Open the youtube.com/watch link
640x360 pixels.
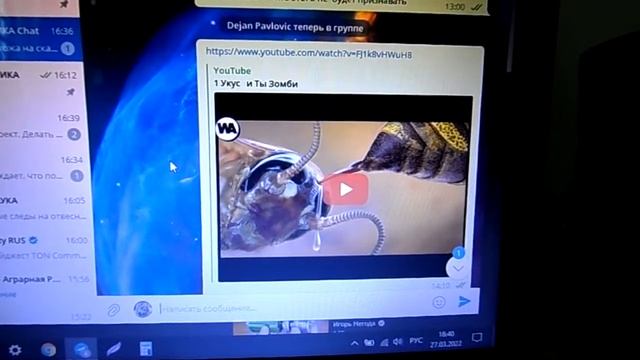[x=309, y=53]
